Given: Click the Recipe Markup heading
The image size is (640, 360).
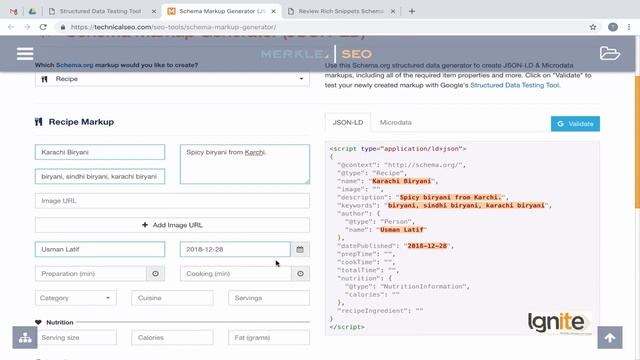Looking at the screenshot, I should (x=81, y=122).
